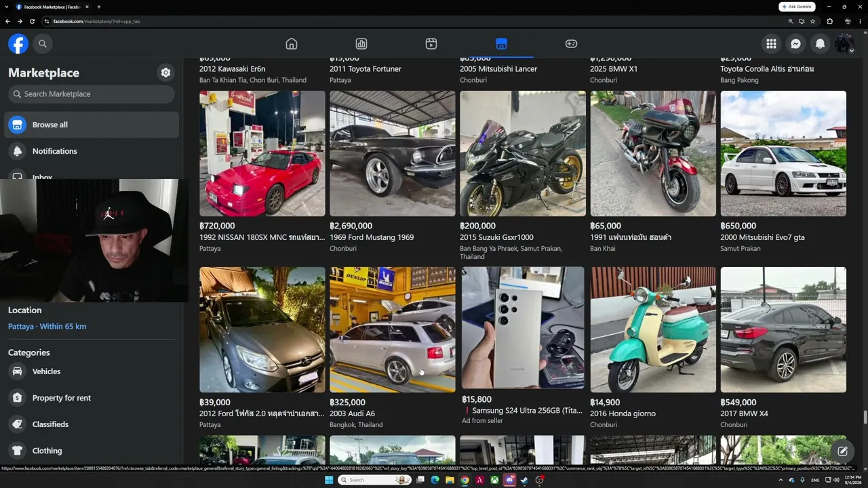Viewport: 868px width, 488px height.
Task: Go to the Facebook Home tab
Action: click(292, 44)
